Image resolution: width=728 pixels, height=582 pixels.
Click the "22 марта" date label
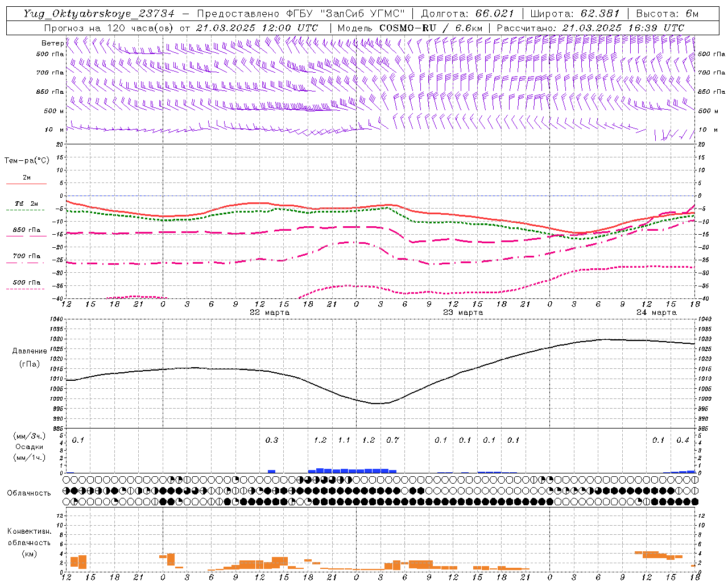[270, 313]
